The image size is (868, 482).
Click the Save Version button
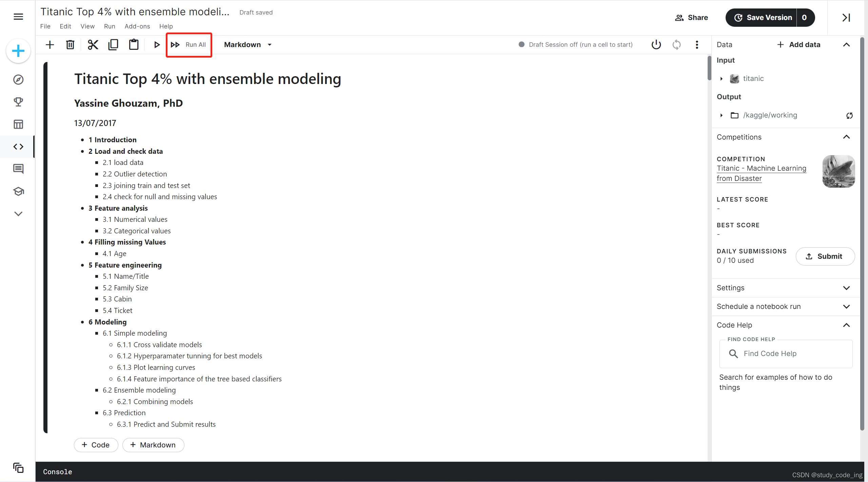click(x=763, y=18)
